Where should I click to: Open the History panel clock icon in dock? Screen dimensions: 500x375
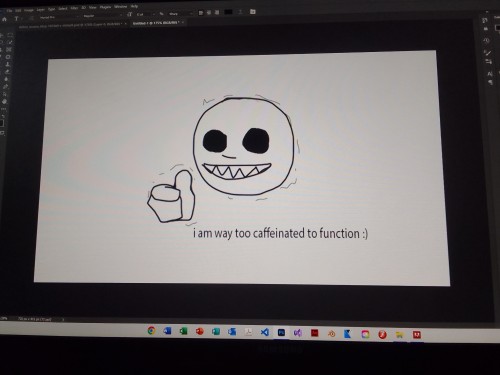tap(487, 41)
